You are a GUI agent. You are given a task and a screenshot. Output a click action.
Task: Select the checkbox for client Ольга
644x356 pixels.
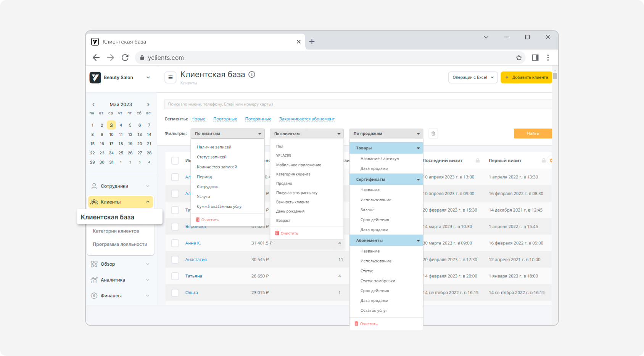pyautogui.click(x=175, y=293)
